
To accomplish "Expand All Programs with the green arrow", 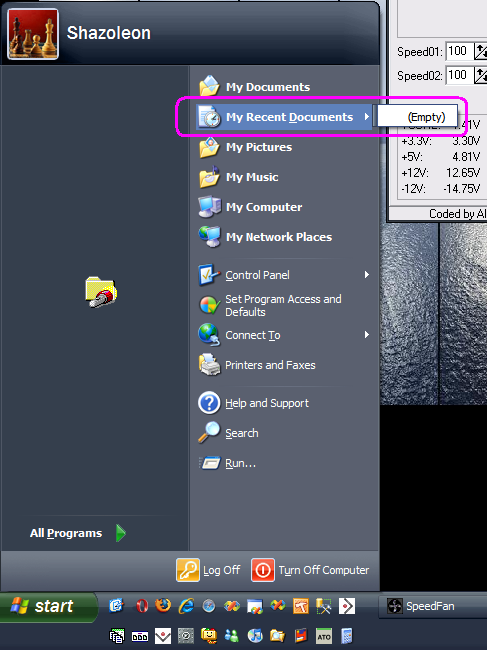I will pyautogui.click(x=121, y=533).
